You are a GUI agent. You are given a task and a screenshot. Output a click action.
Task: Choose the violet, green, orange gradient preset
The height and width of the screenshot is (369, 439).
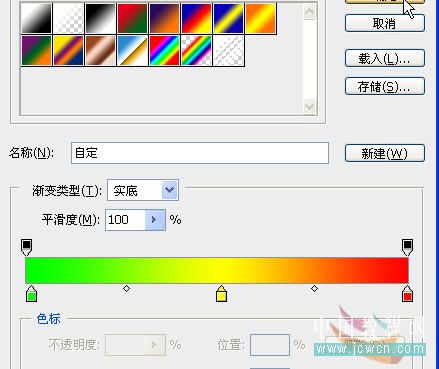36,51
